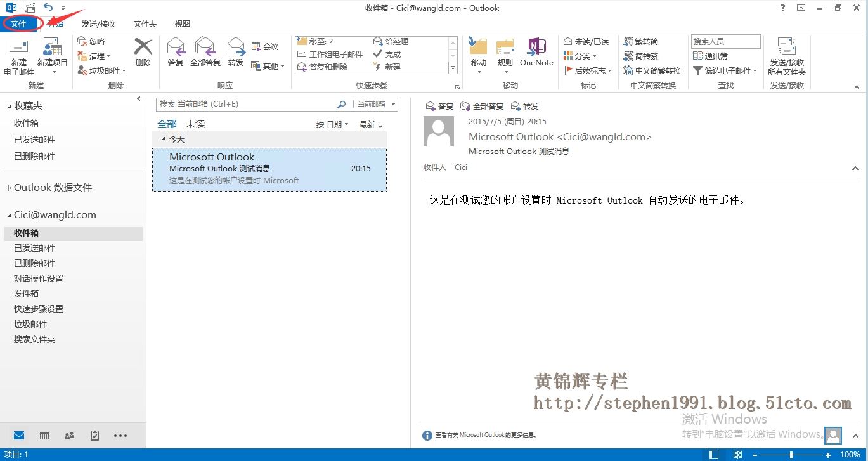
Task: Adjust the zoom slider in status bar
Action: pyautogui.click(x=791, y=455)
